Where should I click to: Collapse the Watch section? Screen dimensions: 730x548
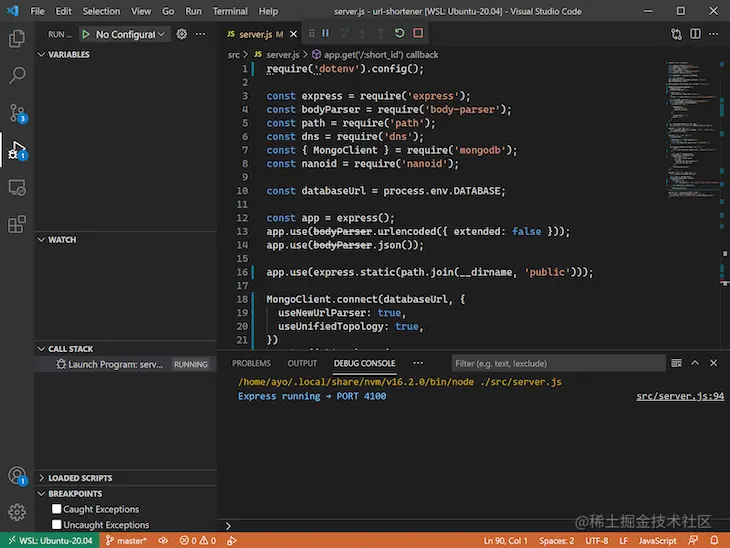(x=62, y=240)
